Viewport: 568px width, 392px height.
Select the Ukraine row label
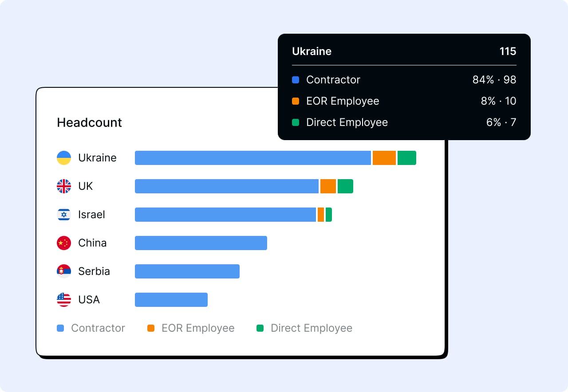(x=97, y=157)
